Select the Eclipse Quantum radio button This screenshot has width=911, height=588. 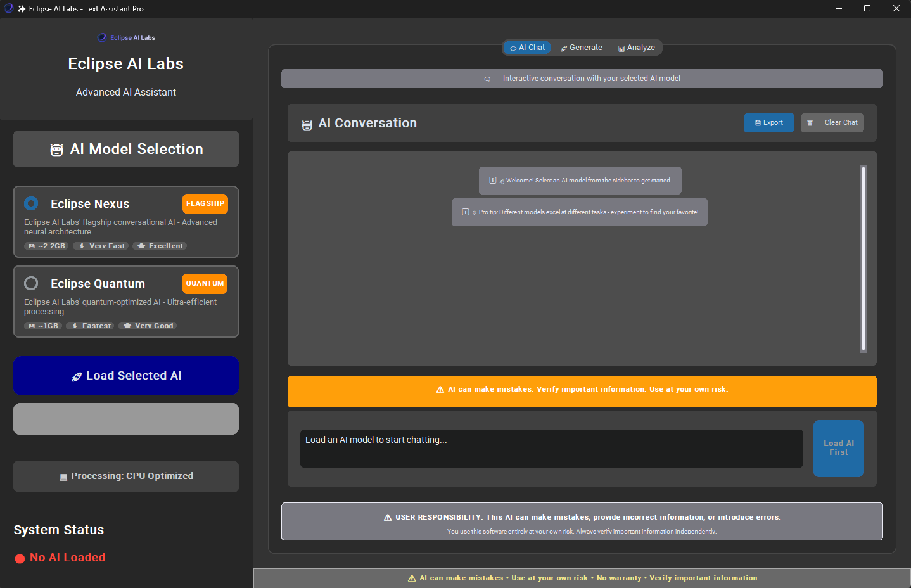31,283
